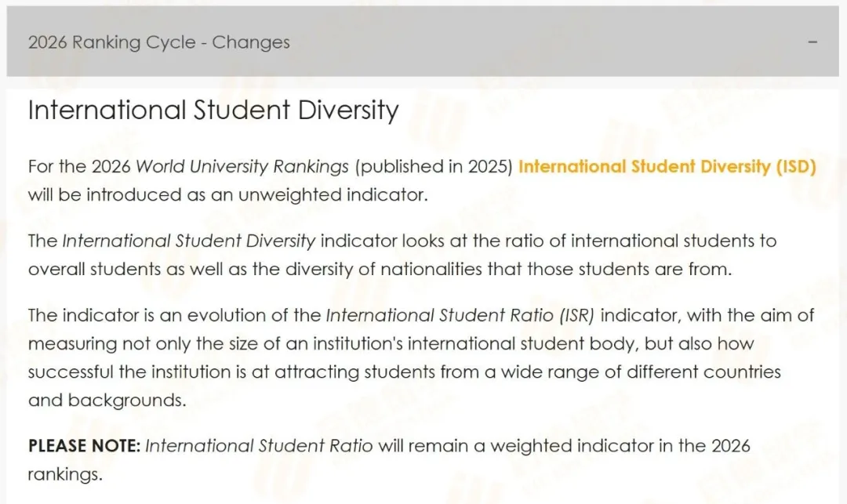Click the text 'and backgrounds.'

[x=107, y=401]
